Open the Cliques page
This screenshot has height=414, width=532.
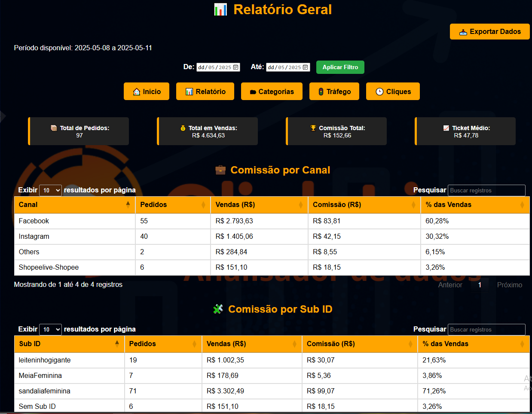(x=393, y=91)
